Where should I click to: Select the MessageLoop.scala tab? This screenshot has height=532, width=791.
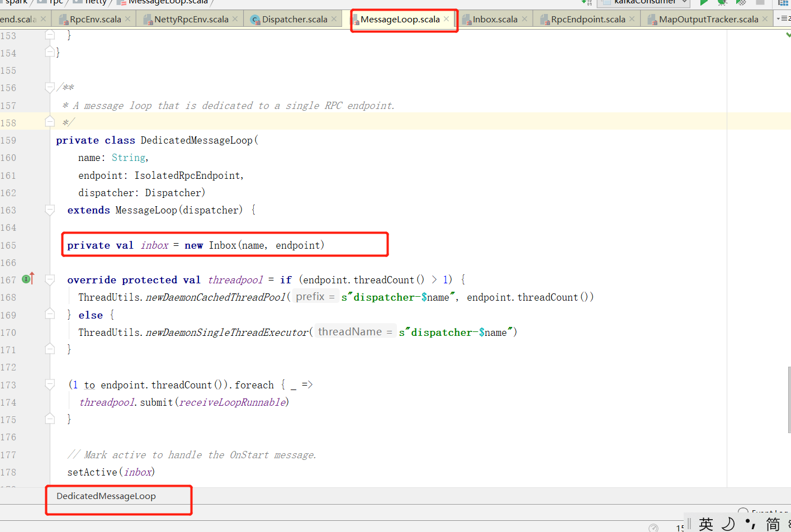[400, 19]
